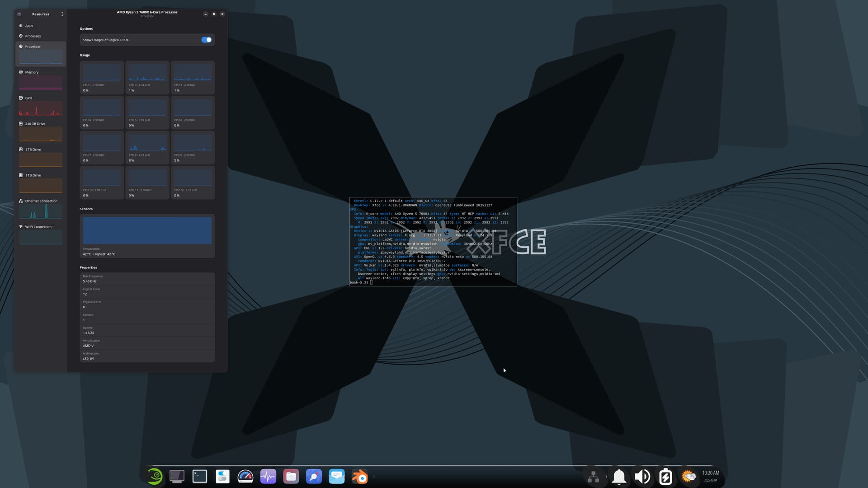Click the volume speaker tray icon
This screenshot has height=488, width=868.
coord(642,476)
